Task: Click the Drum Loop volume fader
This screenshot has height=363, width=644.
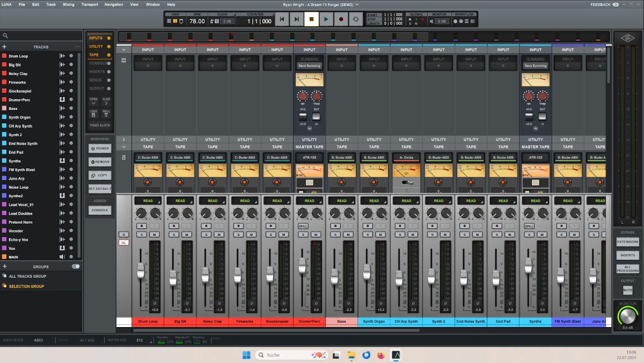Action: pos(141,270)
